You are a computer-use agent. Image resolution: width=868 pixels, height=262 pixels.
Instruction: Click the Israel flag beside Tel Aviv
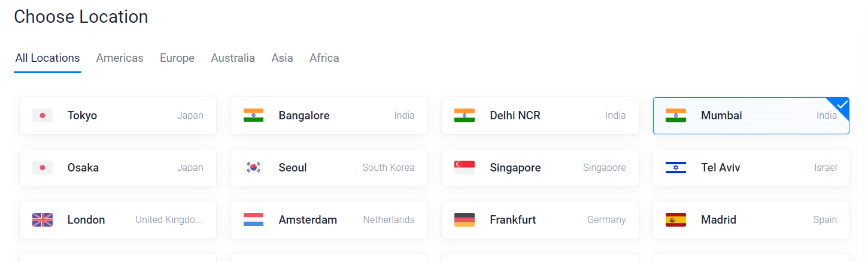tap(676, 168)
